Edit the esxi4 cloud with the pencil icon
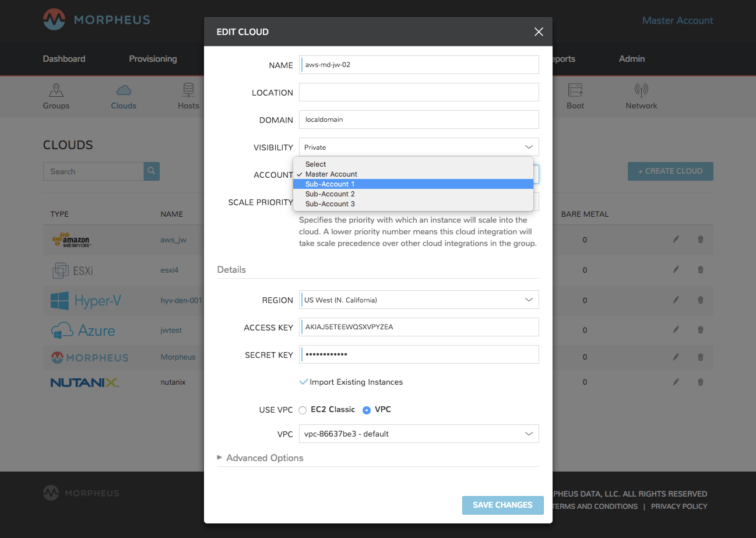 point(675,270)
